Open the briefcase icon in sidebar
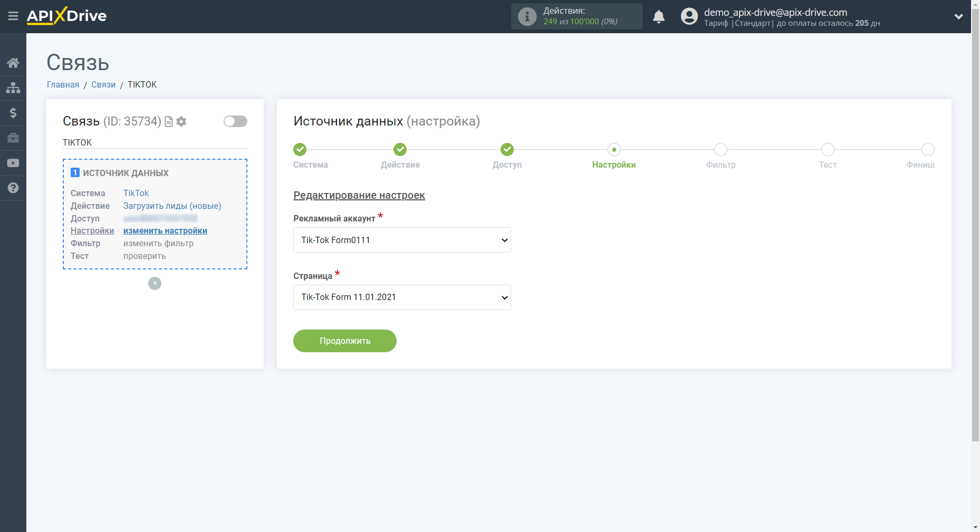980x532 pixels. coord(13,138)
